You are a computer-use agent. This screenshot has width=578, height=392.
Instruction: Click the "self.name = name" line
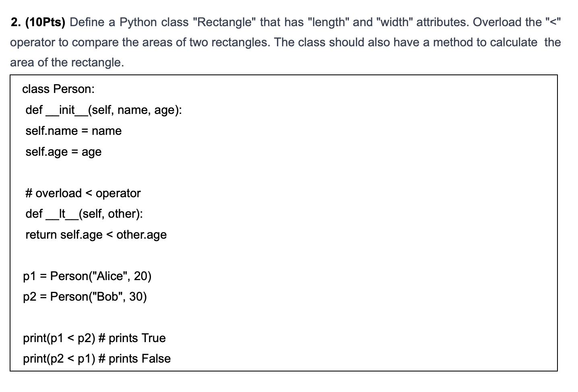[73, 131]
